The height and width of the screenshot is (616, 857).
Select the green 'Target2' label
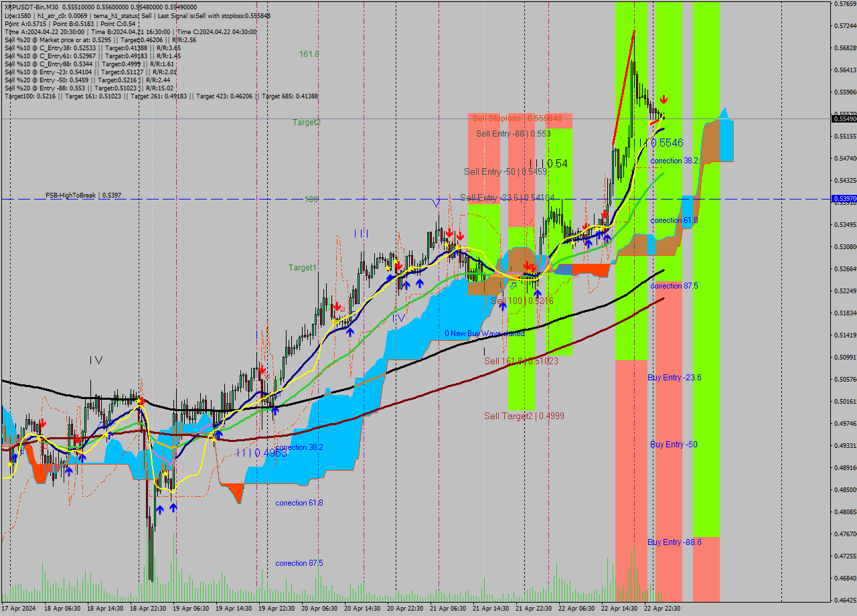[x=306, y=123]
